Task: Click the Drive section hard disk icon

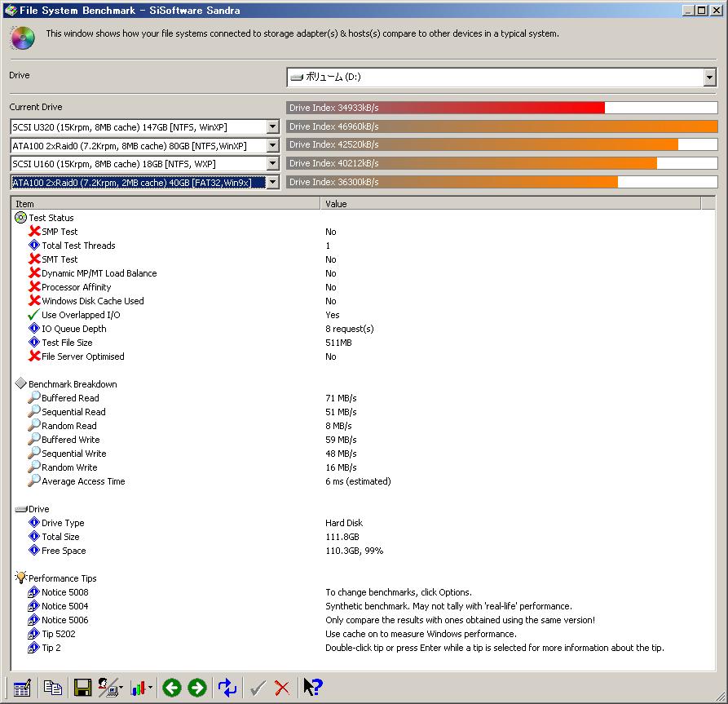Action: [21, 509]
